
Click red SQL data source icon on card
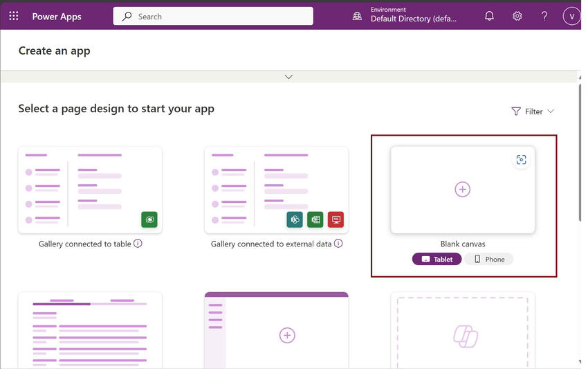(x=336, y=219)
